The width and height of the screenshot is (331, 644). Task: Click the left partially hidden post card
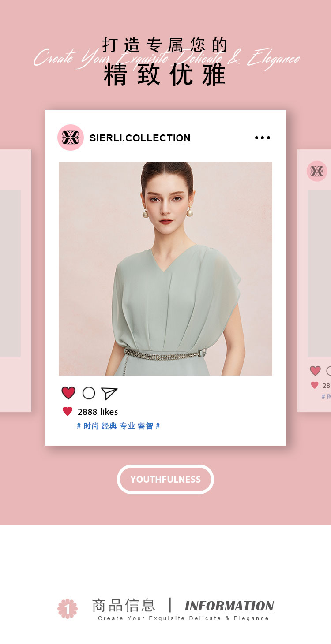pyautogui.click(x=15, y=281)
